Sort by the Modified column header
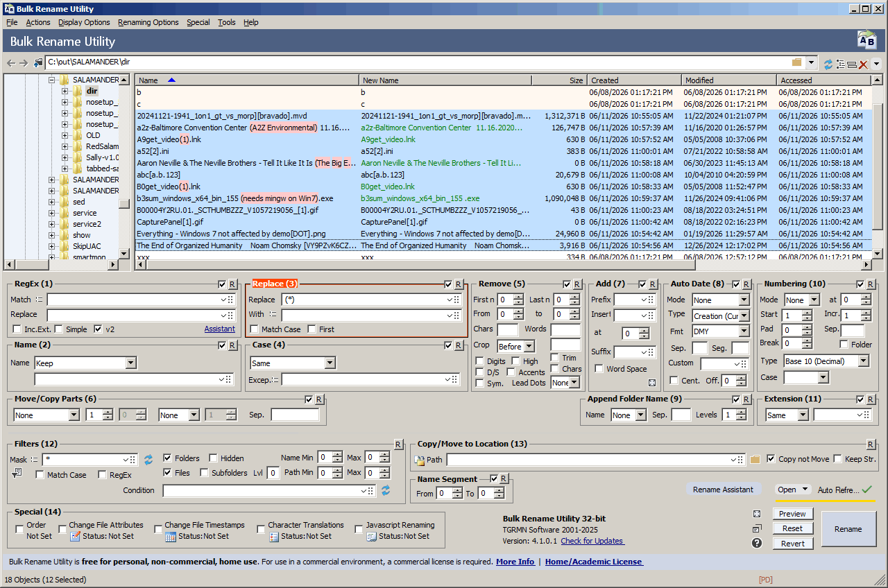 click(x=728, y=80)
